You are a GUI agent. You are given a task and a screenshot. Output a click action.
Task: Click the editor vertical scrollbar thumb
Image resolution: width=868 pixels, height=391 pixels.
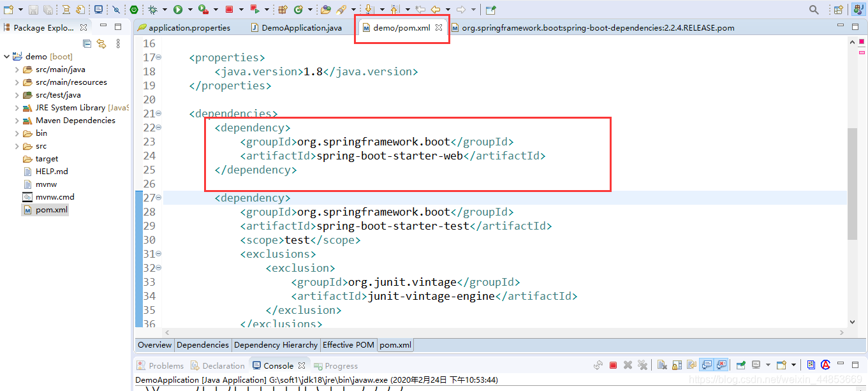pos(853,184)
